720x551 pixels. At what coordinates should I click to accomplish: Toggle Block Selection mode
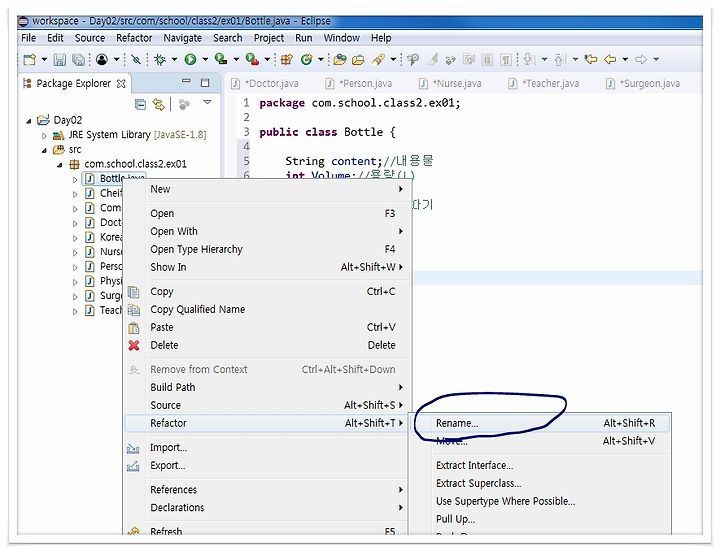[487, 59]
